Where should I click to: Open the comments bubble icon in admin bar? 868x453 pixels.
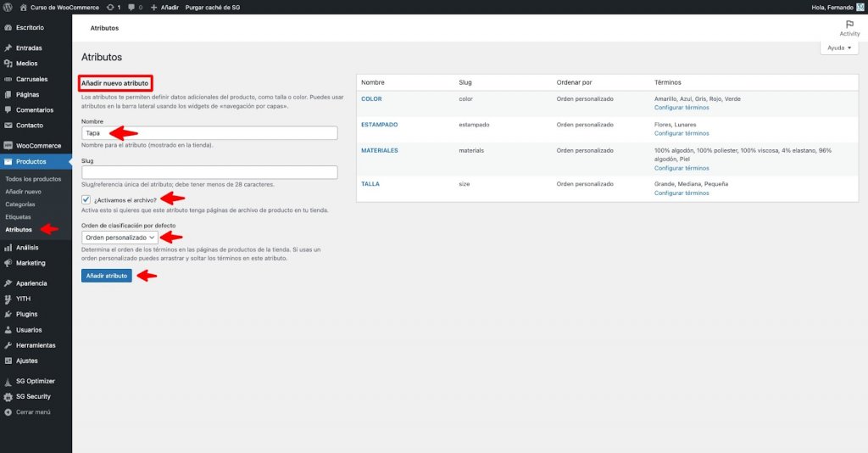point(131,7)
